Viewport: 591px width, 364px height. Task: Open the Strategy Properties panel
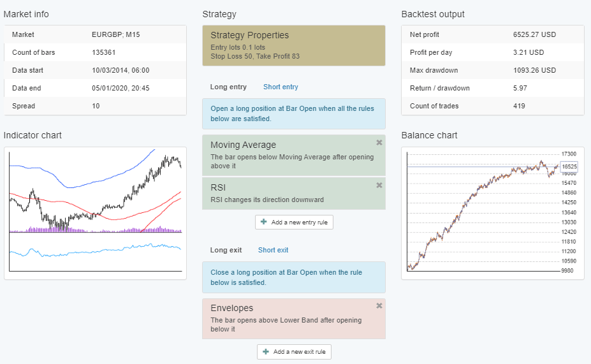click(x=293, y=45)
